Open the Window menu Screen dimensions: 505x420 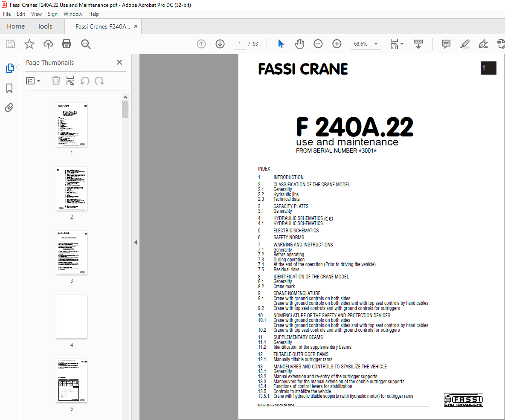click(x=73, y=14)
